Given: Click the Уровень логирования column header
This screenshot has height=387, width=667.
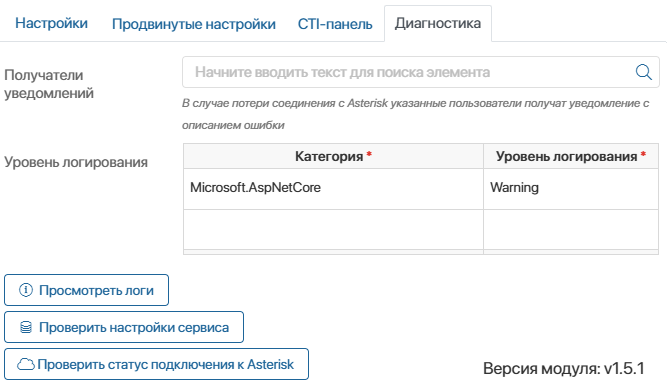Looking at the screenshot, I should pos(571,156).
